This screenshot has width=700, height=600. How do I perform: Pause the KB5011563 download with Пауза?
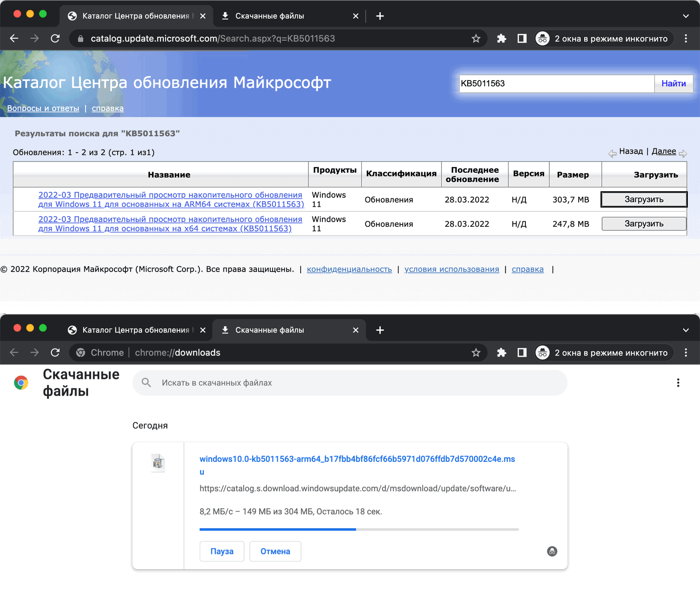222,551
